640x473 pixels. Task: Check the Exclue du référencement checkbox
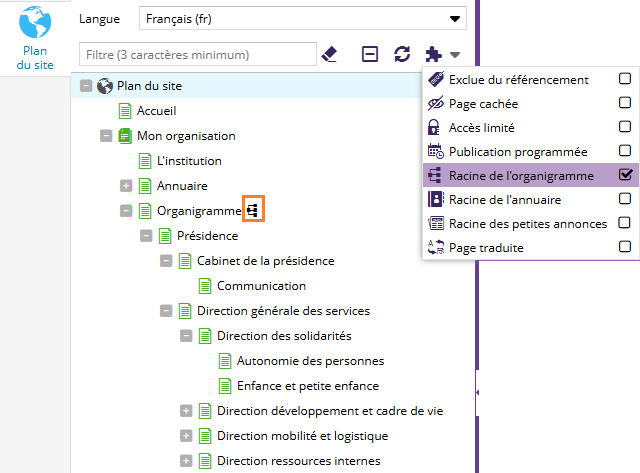(x=625, y=79)
